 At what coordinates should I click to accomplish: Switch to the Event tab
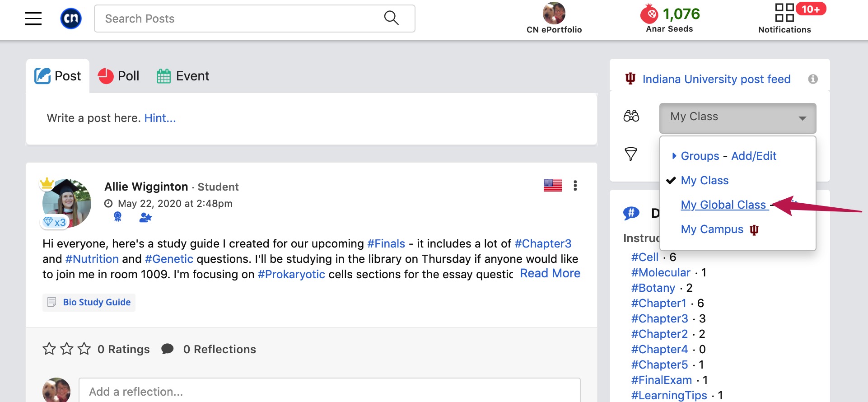(x=183, y=76)
